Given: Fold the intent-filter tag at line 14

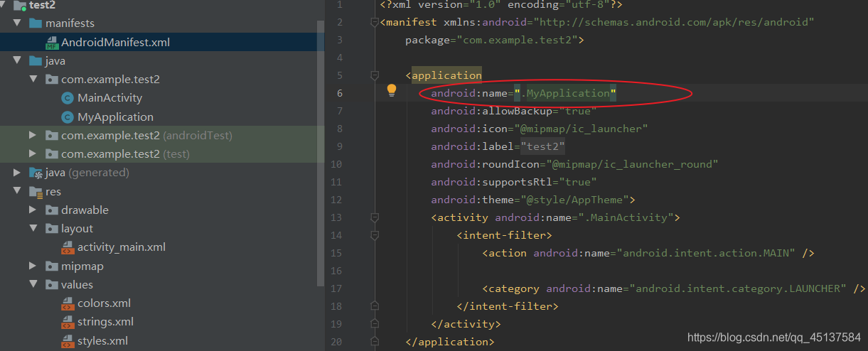Looking at the screenshot, I should (x=375, y=236).
